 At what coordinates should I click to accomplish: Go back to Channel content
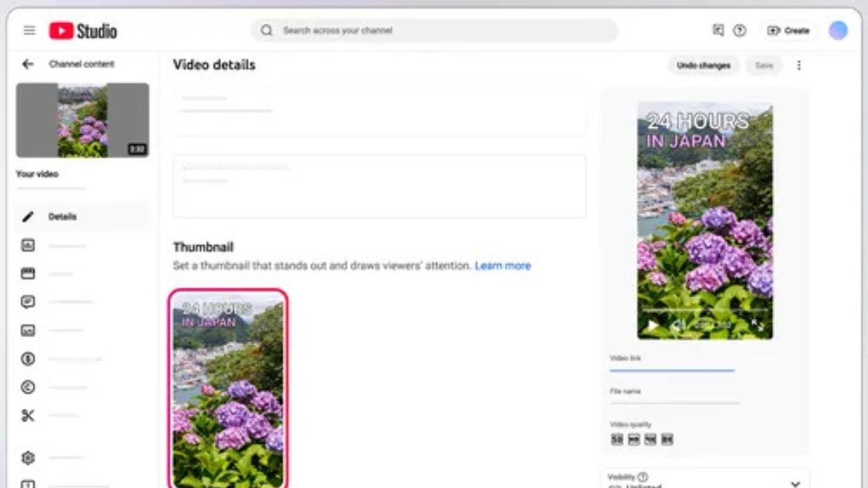point(27,64)
